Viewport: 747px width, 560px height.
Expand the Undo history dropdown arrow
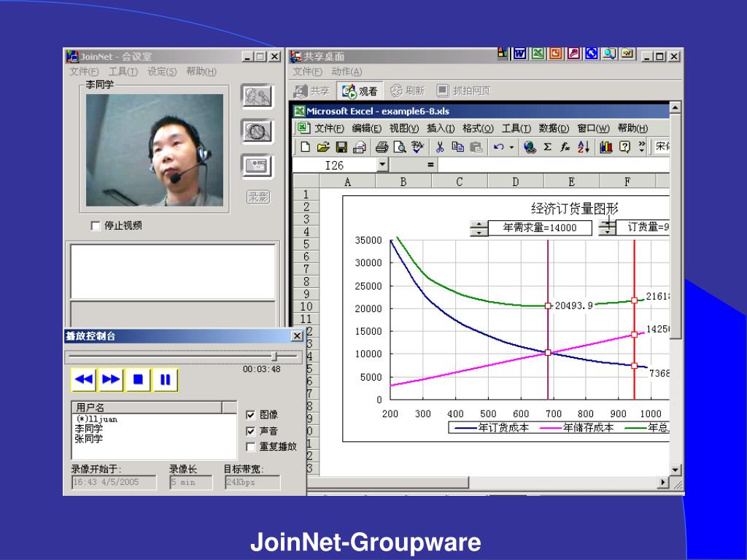tap(511, 147)
